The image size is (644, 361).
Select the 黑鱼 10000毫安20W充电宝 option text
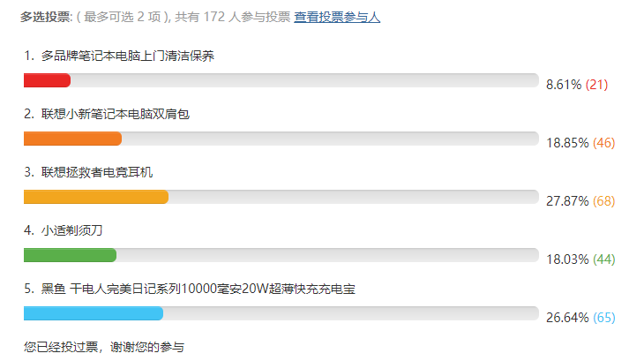[198, 290]
